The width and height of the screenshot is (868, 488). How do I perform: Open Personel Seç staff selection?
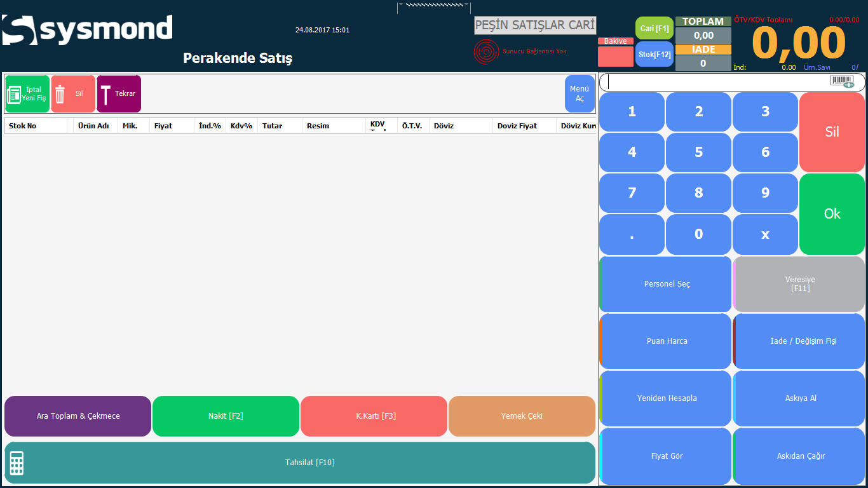click(666, 284)
